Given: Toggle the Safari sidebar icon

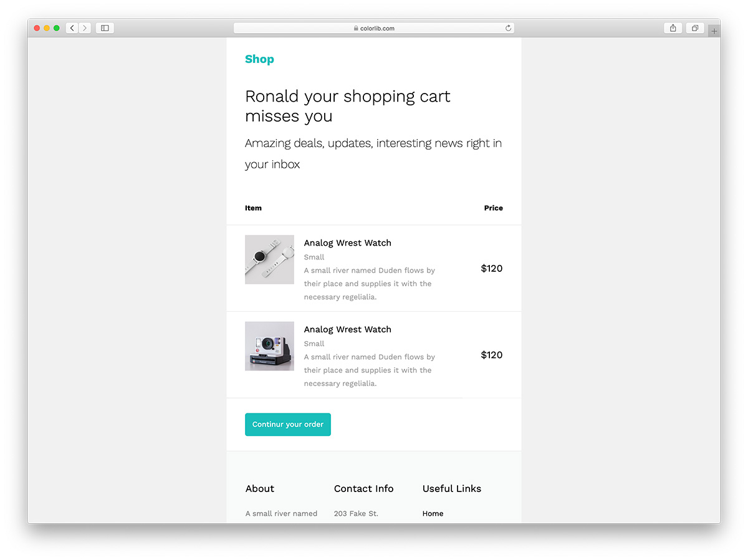Looking at the screenshot, I should tap(105, 28).
